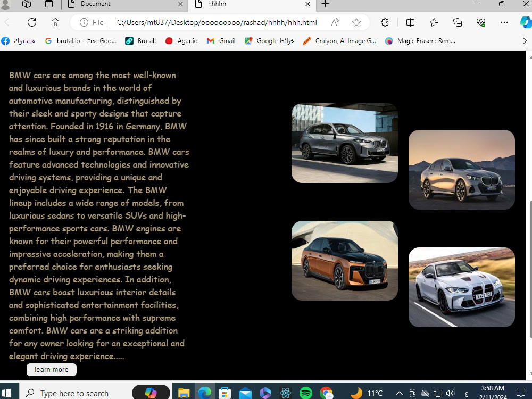Close the Document tab

click(x=180, y=4)
